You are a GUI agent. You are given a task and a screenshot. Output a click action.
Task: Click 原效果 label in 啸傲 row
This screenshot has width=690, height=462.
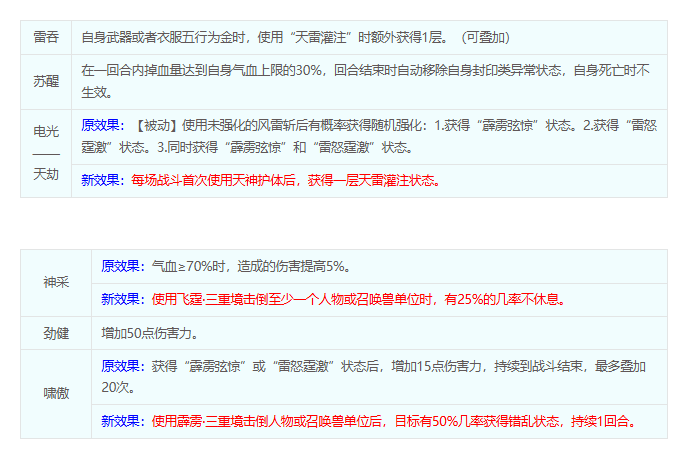123,367
